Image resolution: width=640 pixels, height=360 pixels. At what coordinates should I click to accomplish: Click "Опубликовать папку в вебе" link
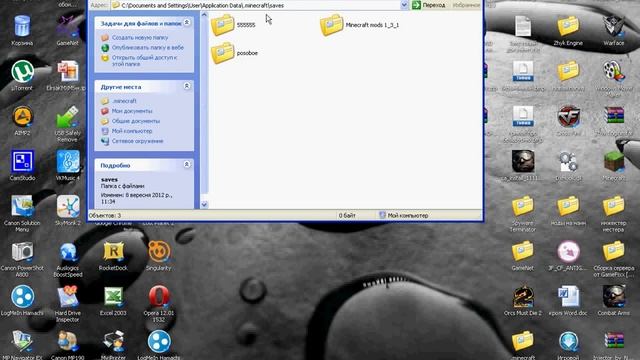[x=148, y=48]
